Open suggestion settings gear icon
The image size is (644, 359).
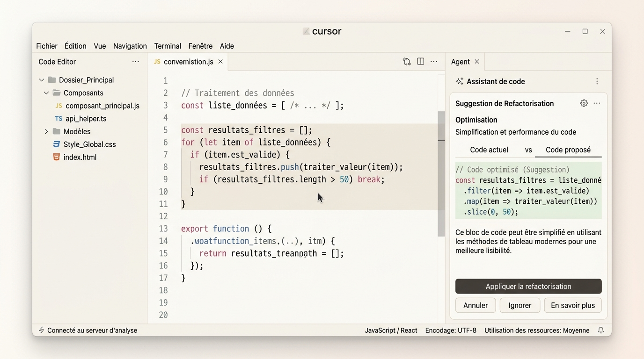(x=584, y=103)
